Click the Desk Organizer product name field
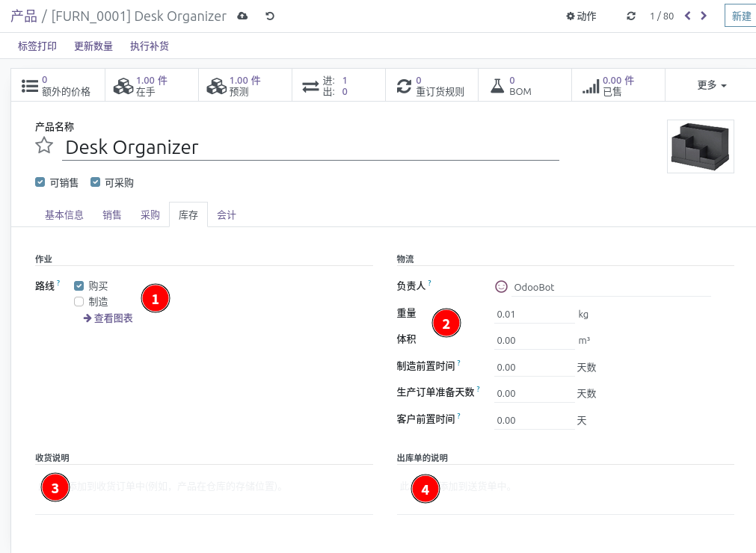The width and height of the screenshot is (756, 553). click(x=310, y=147)
